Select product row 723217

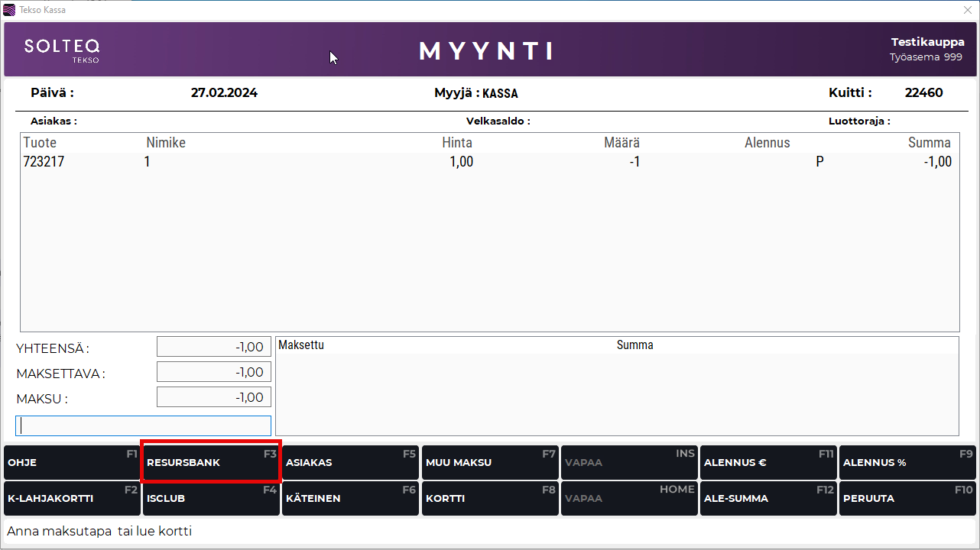click(x=489, y=162)
